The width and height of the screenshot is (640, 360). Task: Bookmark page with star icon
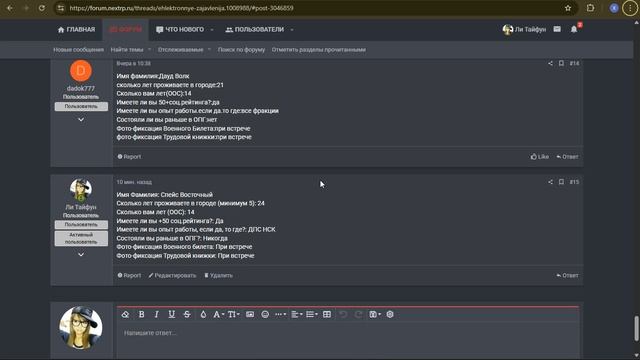click(568, 8)
